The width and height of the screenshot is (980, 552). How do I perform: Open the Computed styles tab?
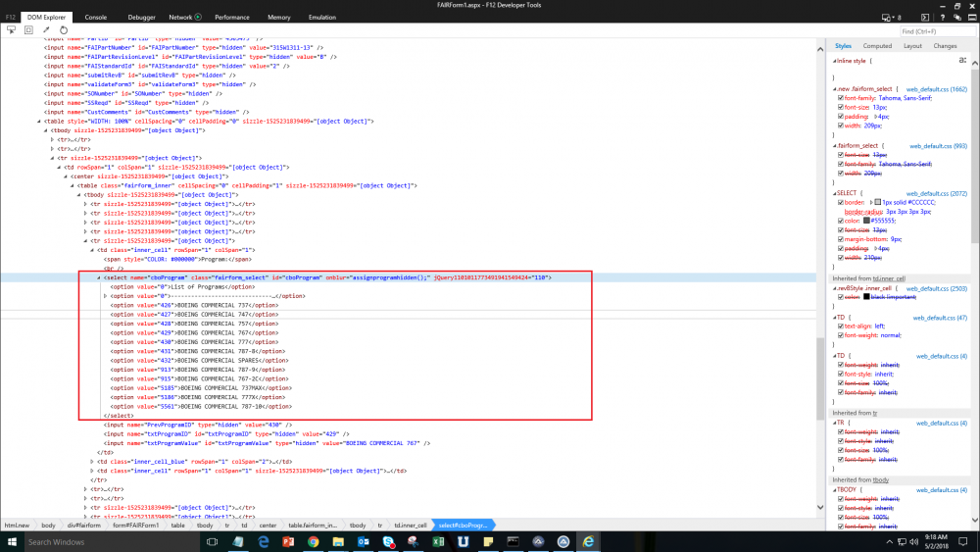[x=877, y=46]
